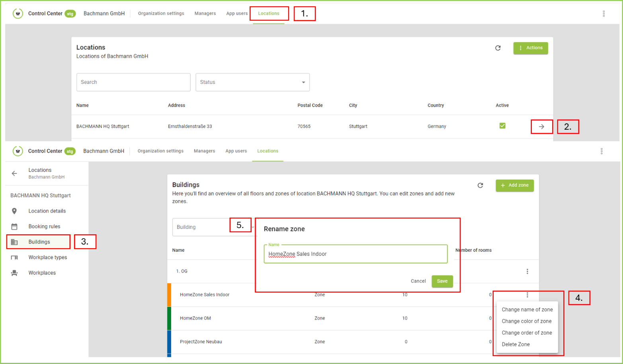Click back arrow next to Locations sidebar
623x364 pixels.
coord(14,173)
